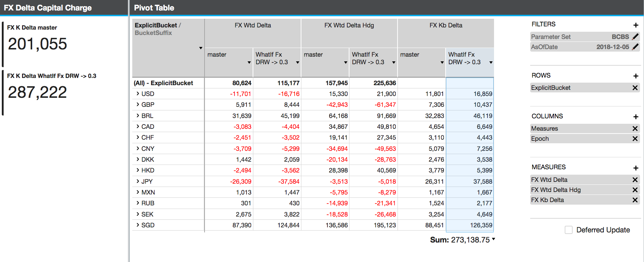
Task: Add a new column field with plus
Action: (x=636, y=117)
